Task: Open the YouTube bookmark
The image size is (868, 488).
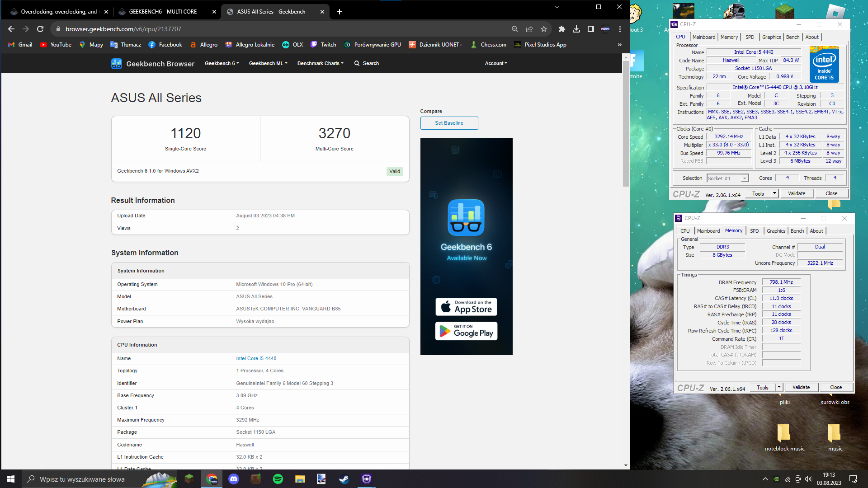Action: click(56, 45)
